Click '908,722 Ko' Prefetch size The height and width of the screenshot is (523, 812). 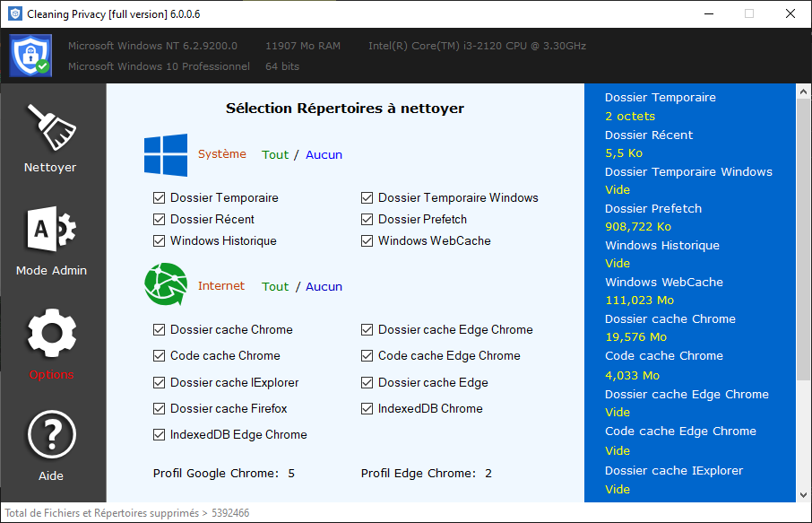(638, 226)
